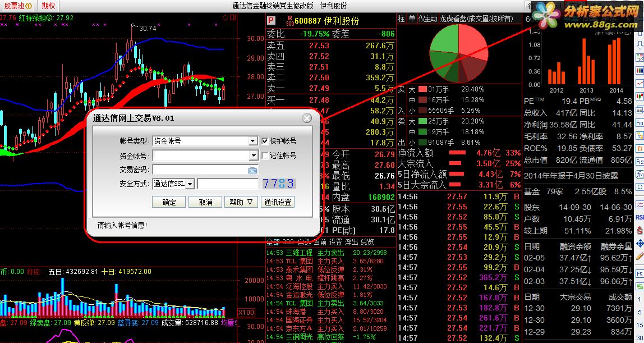
Task: Click the green refresh icon in sidebar
Action: (x=640, y=286)
